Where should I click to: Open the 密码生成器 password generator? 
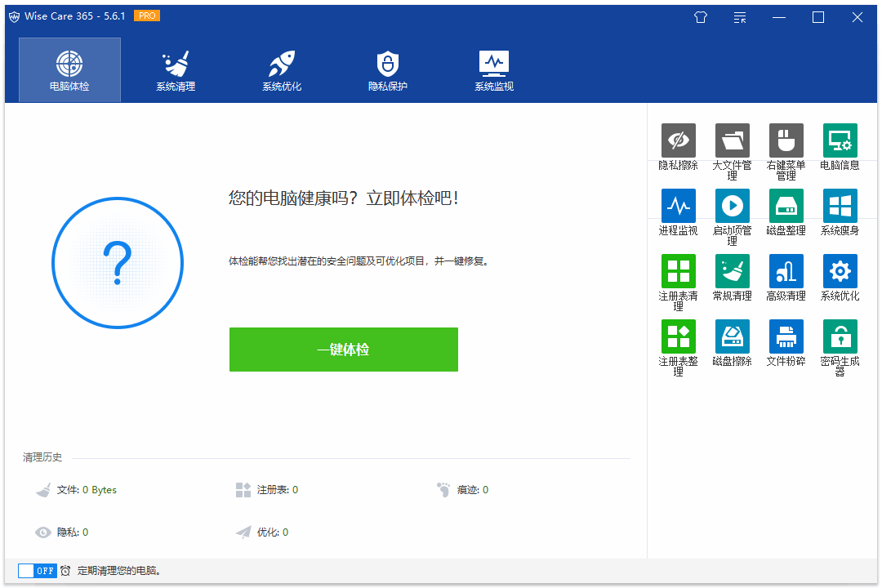840,336
